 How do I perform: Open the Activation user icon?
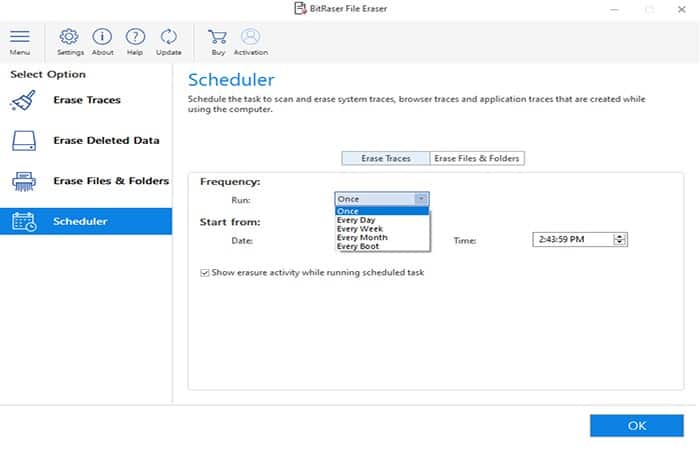(250, 37)
